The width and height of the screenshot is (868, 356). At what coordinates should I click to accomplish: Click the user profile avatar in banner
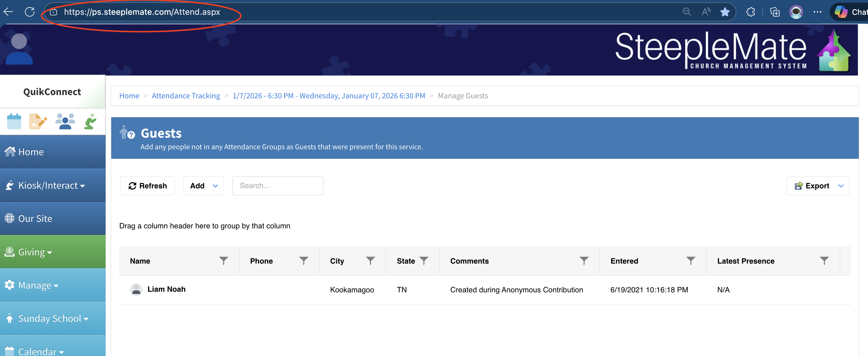pyautogui.click(x=19, y=49)
